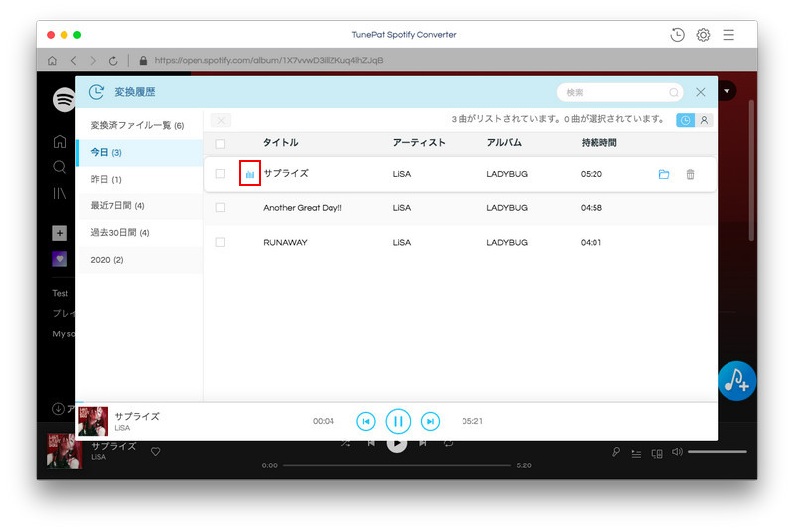The image size is (794, 532).
Task: Check the サプライズ row checkbox
Action: click(220, 173)
